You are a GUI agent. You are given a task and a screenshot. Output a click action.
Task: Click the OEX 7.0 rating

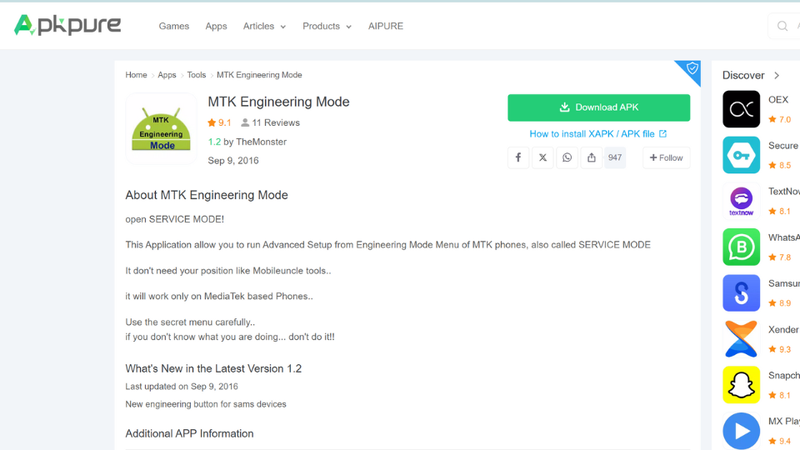click(780, 119)
